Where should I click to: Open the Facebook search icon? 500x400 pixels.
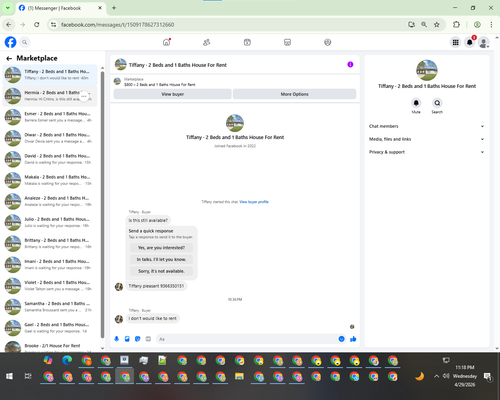(x=25, y=42)
